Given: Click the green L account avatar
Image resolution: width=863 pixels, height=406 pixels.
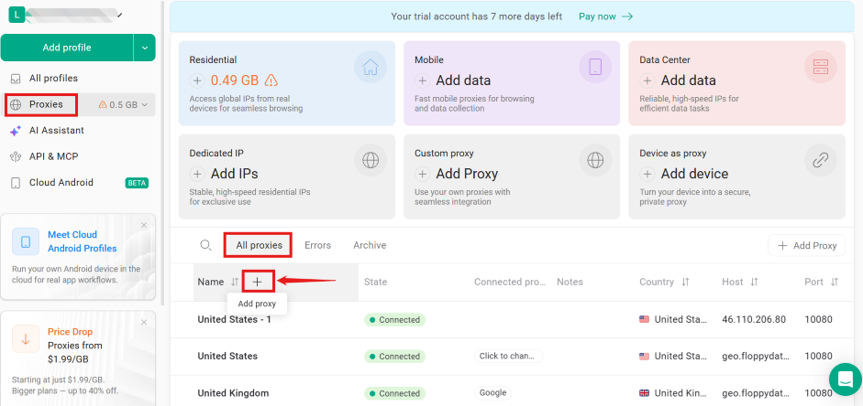Looking at the screenshot, I should [x=17, y=15].
